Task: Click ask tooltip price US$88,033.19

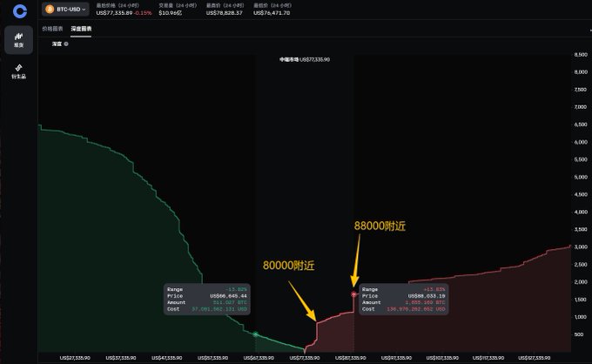Action: [x=427, y=296]
